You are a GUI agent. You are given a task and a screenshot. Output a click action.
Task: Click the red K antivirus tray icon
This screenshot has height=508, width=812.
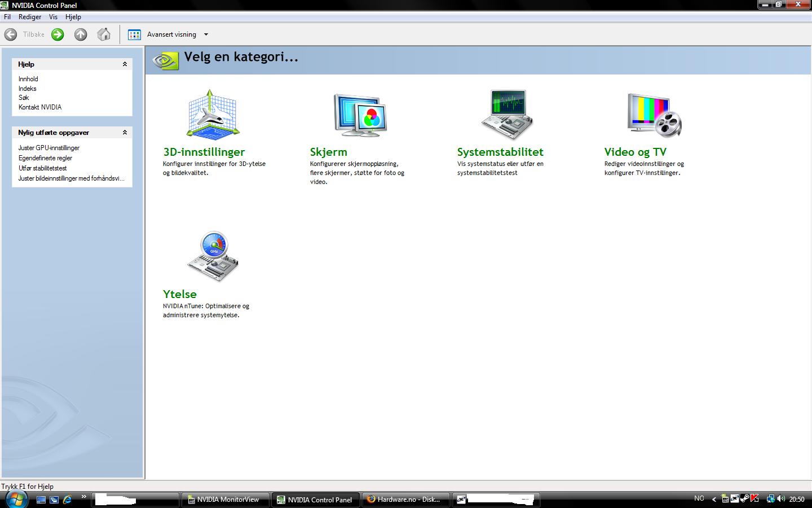(x=754, y=498)
